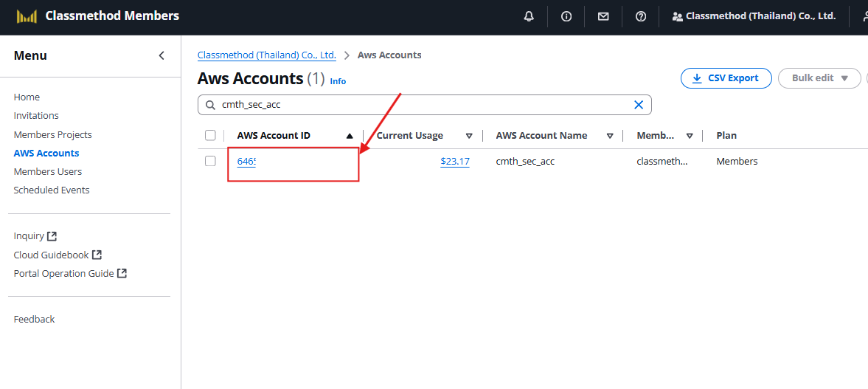The width and height of the screenshot is (868, 389).
Task: Collapse the Menu sidebar chevron
Action: (162, 55)
